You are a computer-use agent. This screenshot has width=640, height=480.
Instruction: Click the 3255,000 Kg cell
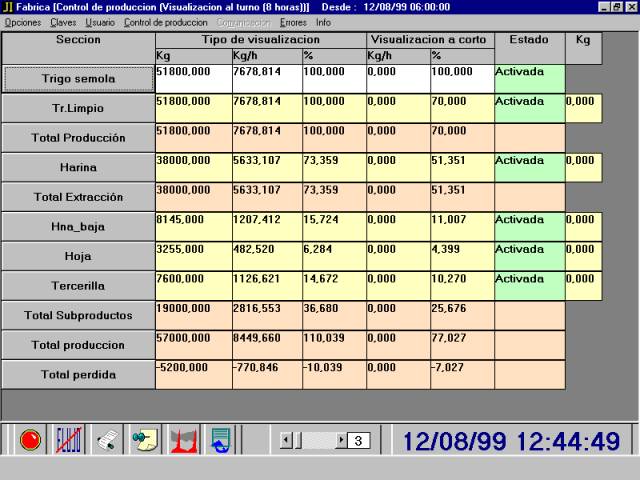coord(194,256)
